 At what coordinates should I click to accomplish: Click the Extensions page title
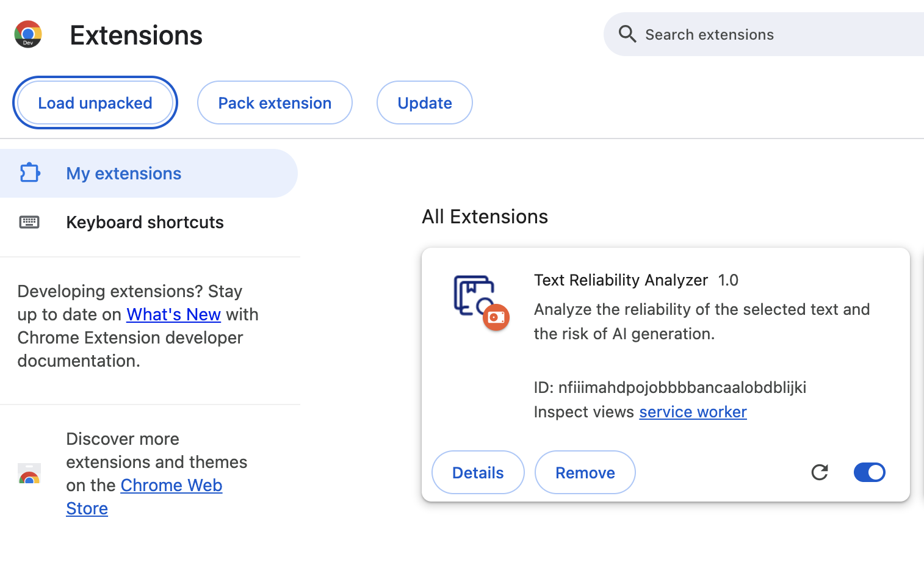pos(136,35)
